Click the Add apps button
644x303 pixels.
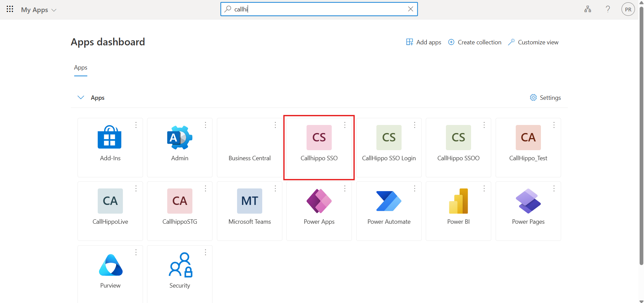(x=424, y=42)
